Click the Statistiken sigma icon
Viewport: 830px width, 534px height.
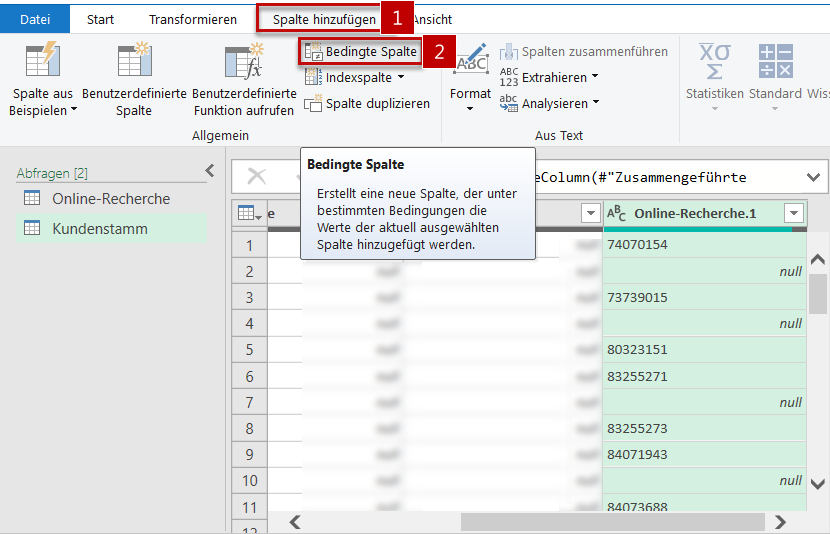coord(715,61)
